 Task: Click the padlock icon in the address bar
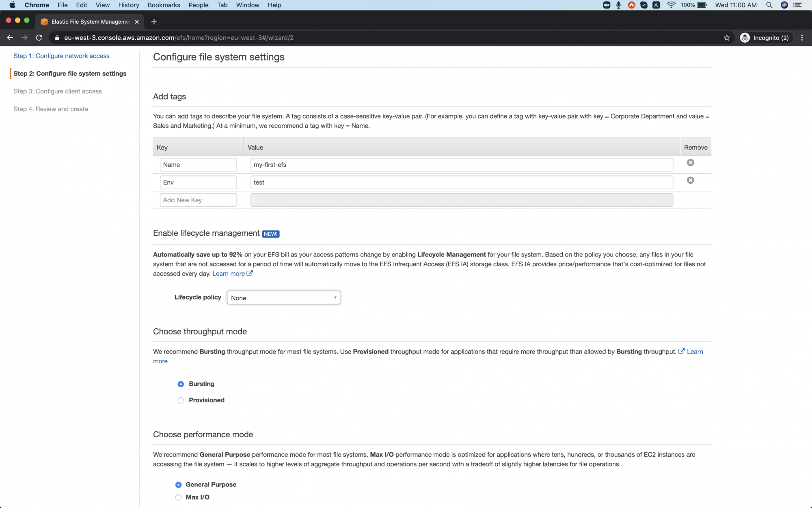[56, 37]
